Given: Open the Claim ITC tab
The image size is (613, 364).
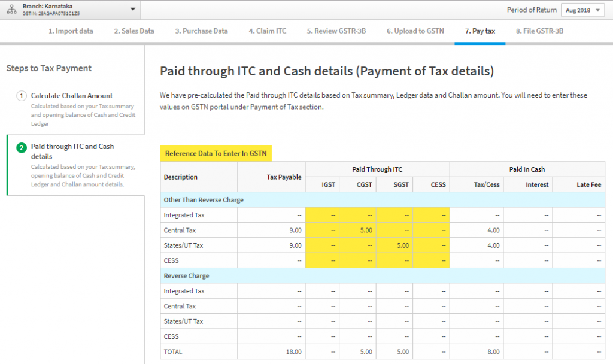Looking at the screenshot, I should [x=266, y=31].
